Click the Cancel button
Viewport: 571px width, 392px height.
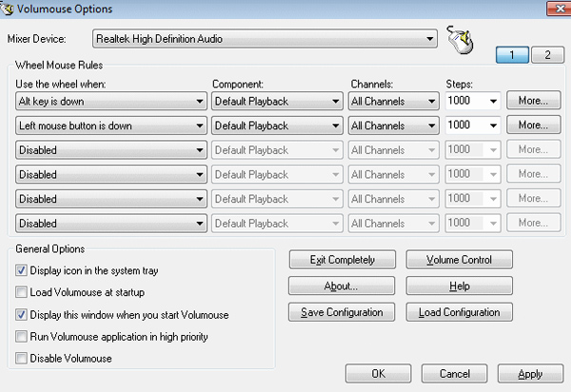(x=455, y=373)
